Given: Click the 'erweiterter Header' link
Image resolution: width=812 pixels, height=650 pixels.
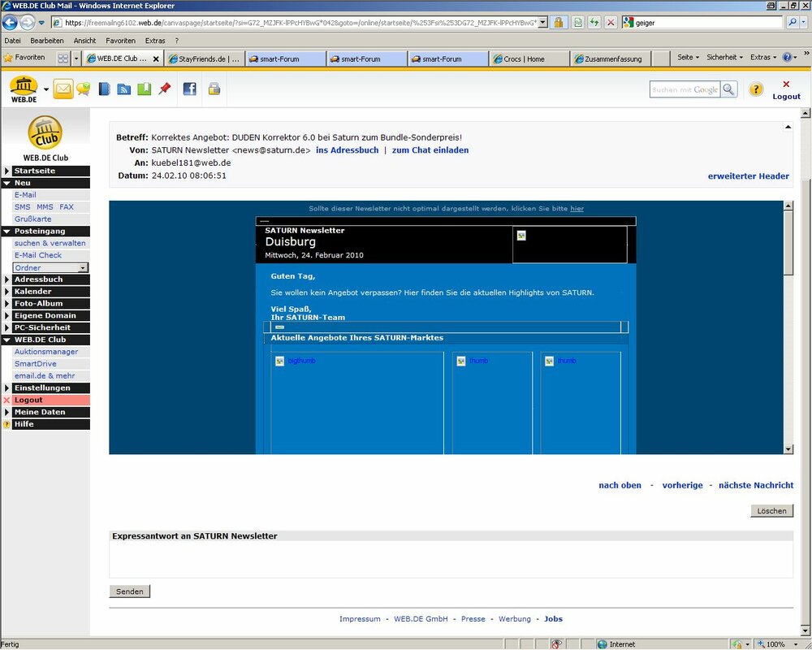Looking at the screenshot, I should [x=748, y=176].
